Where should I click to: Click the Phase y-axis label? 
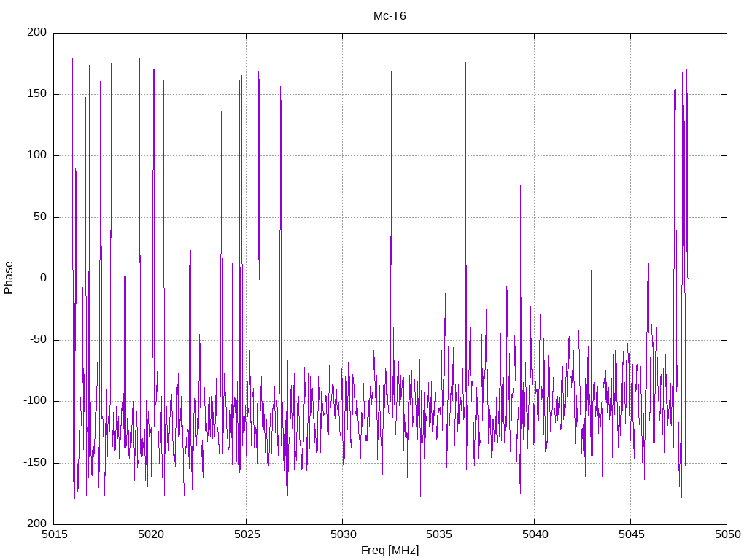[9, 278]
